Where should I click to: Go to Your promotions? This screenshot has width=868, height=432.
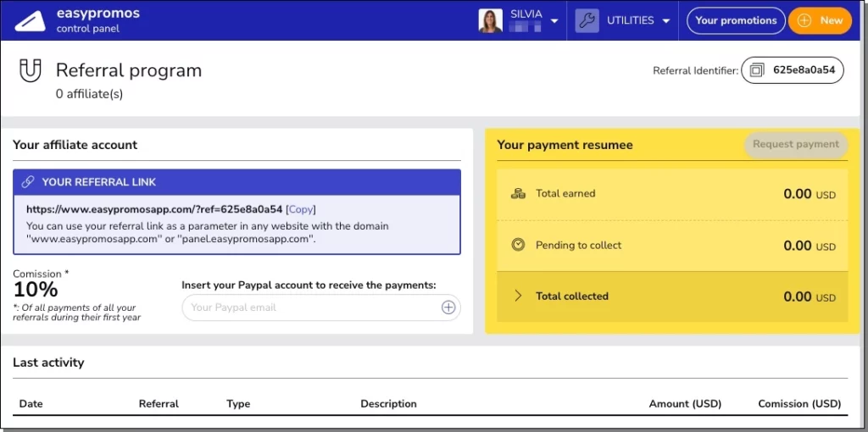click(736, 20)
